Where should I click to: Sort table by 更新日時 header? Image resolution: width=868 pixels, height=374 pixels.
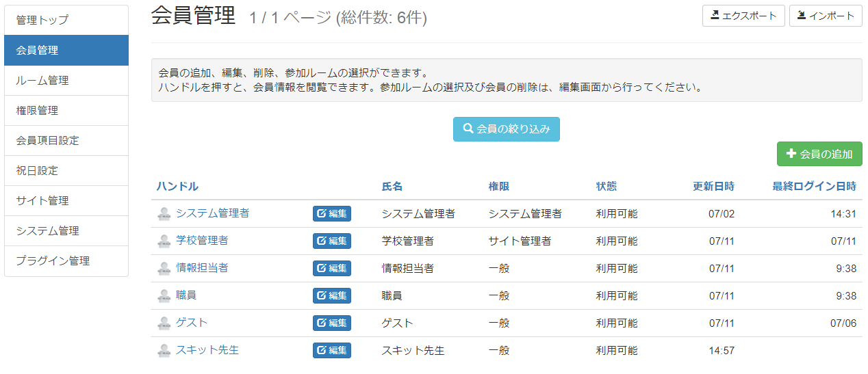[x=713, y=187]
